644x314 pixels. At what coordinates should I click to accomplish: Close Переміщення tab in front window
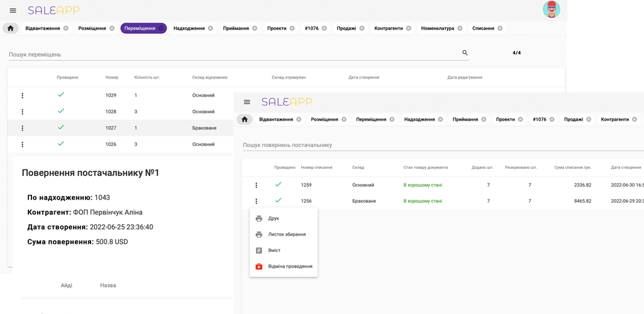pos(392,119)
